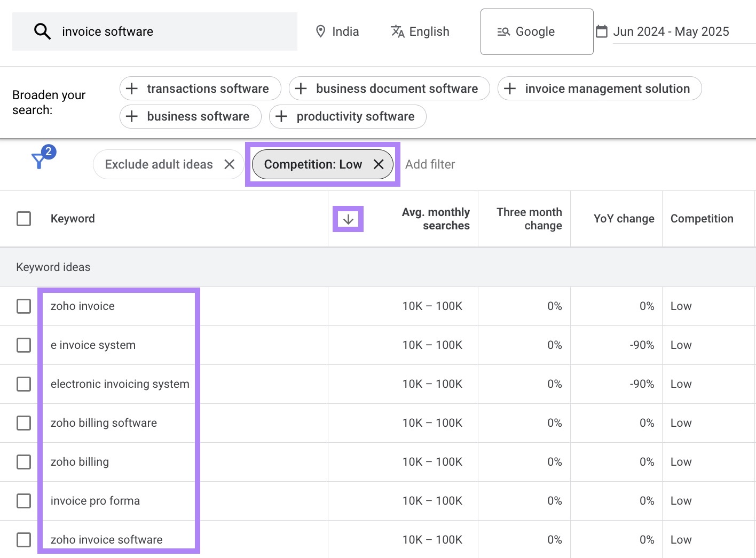
Task: Click the search magnifying glass icon
Action: tap(42, 31)
